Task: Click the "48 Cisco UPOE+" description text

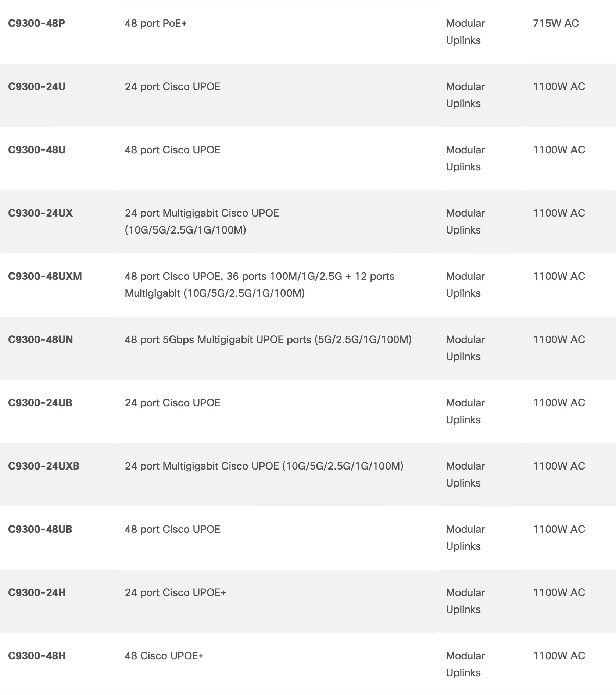Action: pyautogui.click(x=164, y=656)
